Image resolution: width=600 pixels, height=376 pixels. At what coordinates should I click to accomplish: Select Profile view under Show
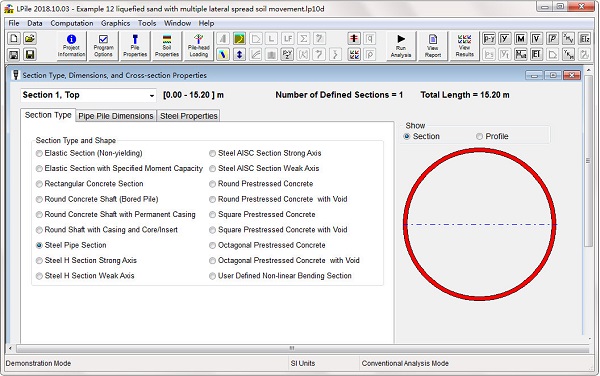pyautogui.click(x=492, y=137)
